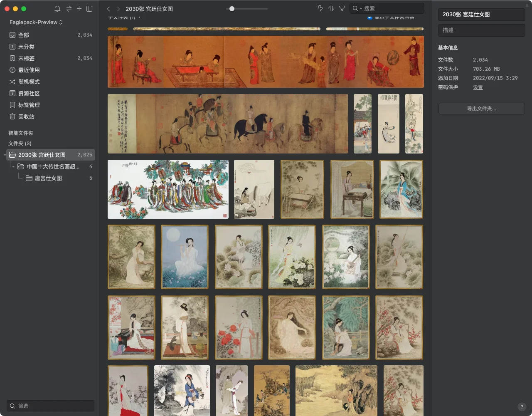Select the horse riders scroll painting
This screenshot has width=532, height=416.
(x=228, y=124)
